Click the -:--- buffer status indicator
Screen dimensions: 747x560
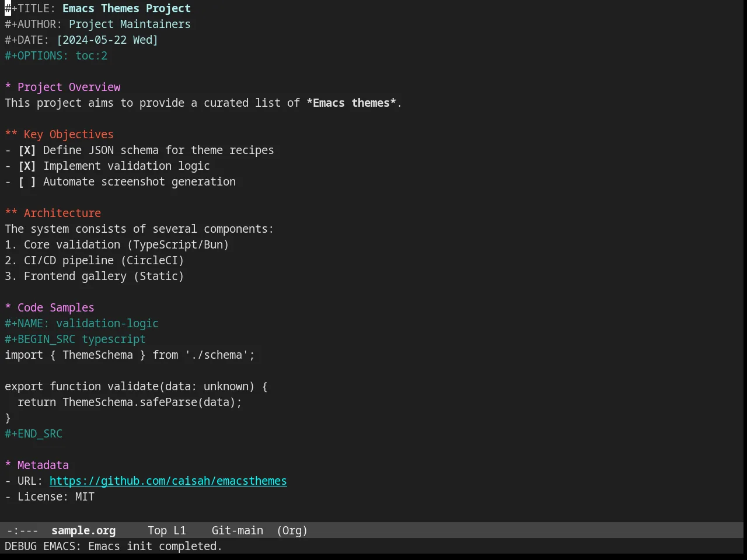22,530
